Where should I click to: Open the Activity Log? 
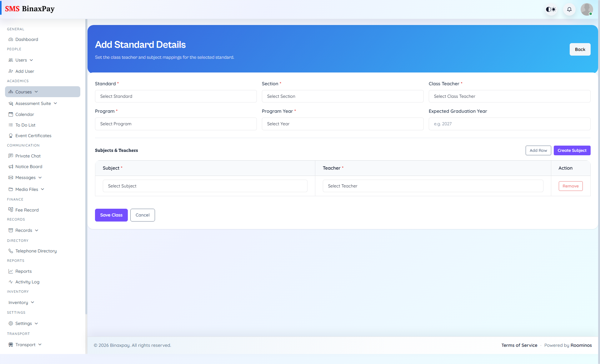click(27, 282)
